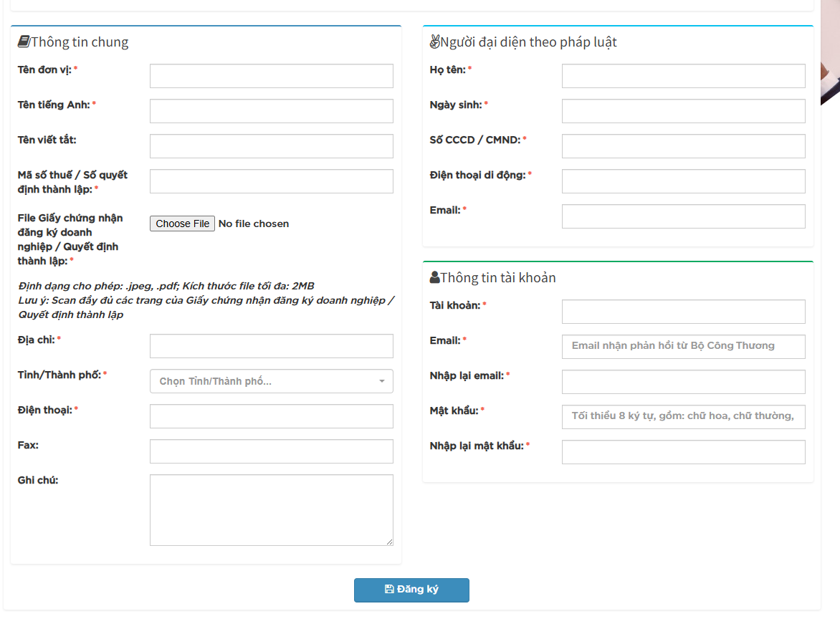The image size is (840, 624).
Task: Click the save icon on Đăng ký button
Action: pos(389,590)
